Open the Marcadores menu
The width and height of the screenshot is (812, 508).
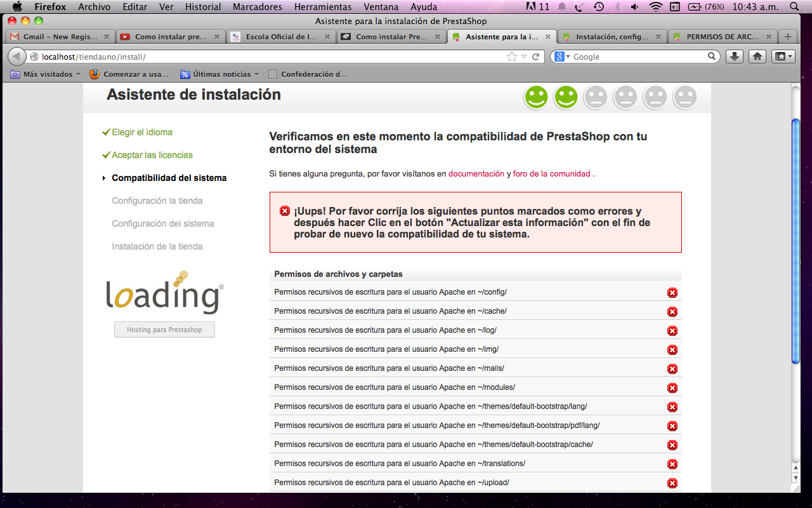coord(258,7)
